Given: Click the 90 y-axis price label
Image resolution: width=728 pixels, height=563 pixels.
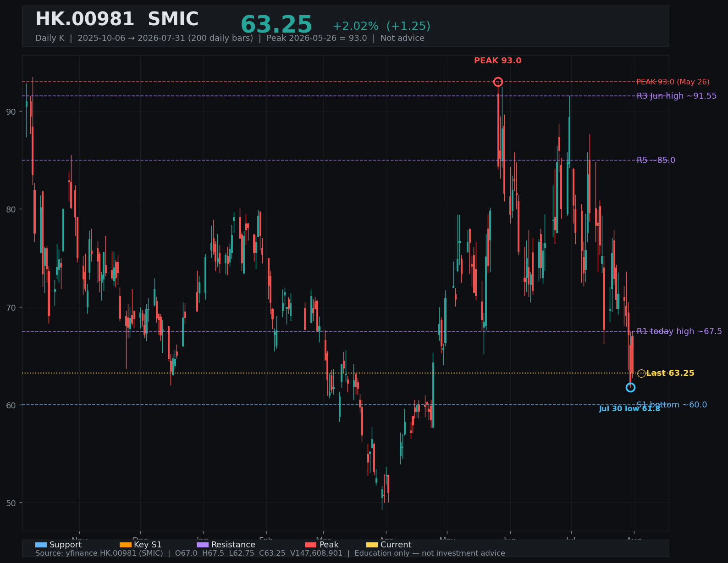Looking at the screenshot, I should pos(10,112).
